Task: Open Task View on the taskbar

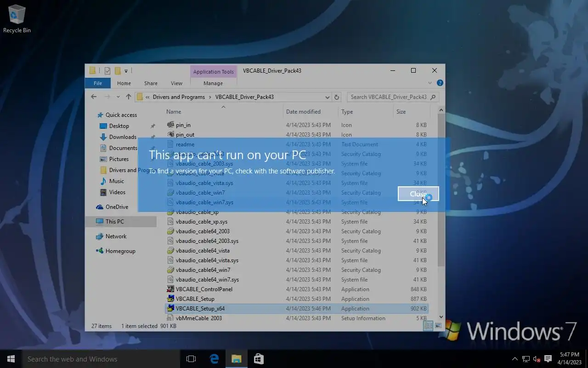Action: (x=191, y=359)
